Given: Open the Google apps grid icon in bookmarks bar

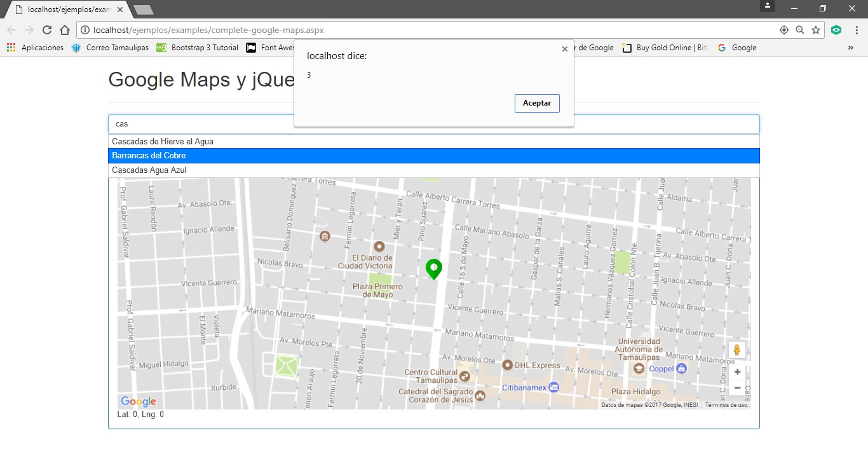Looking at the screenshot, I should pyautogui.click(x=10, y=47).
